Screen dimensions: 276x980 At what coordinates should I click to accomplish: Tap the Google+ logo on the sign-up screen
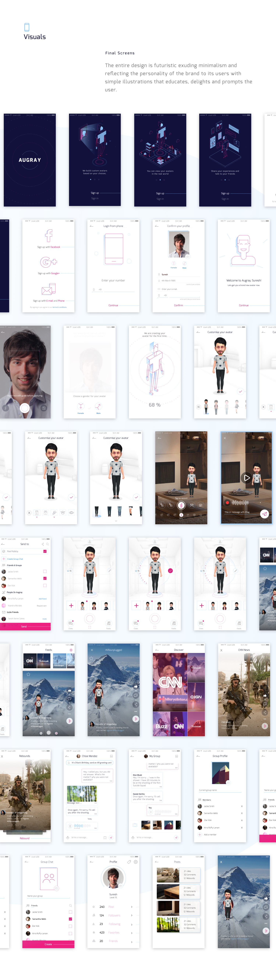click(x=49, y=262)
